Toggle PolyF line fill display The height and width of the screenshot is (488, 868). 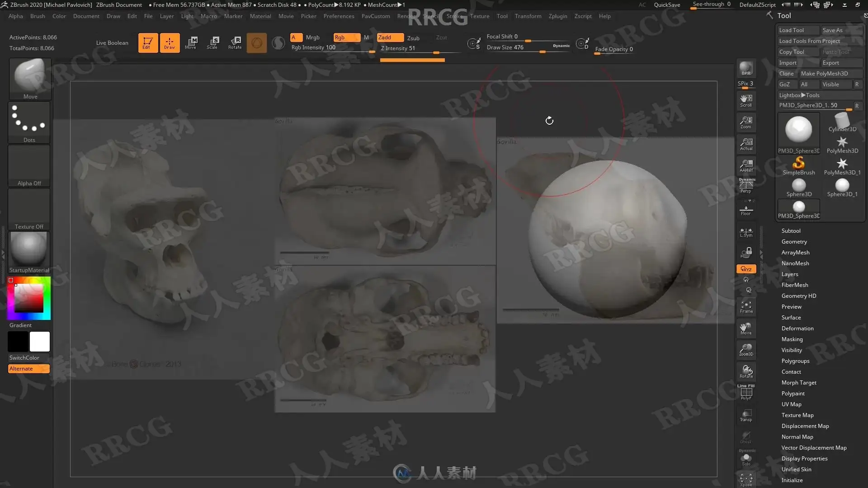coord(746,392)
